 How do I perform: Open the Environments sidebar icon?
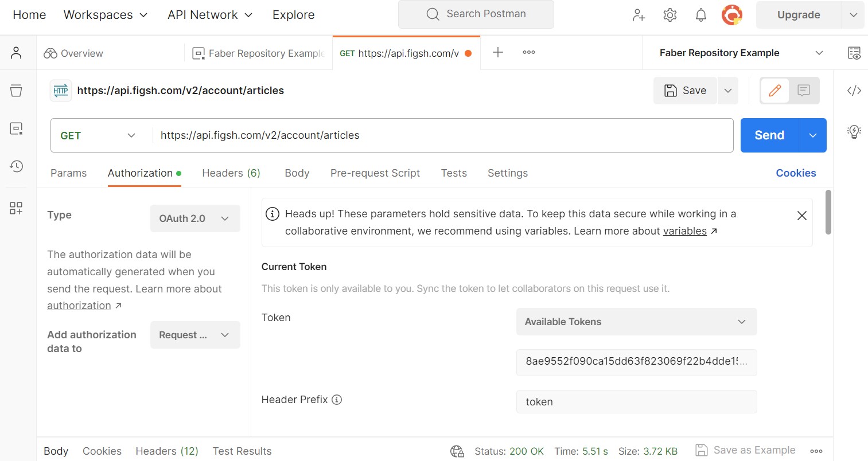click(x=16, y=128)
